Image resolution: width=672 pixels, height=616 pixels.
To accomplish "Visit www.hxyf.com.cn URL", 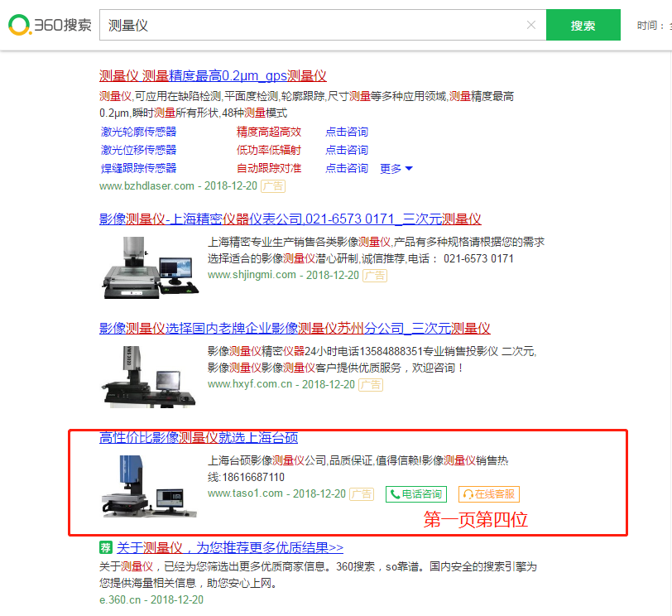I will [250, 384].
